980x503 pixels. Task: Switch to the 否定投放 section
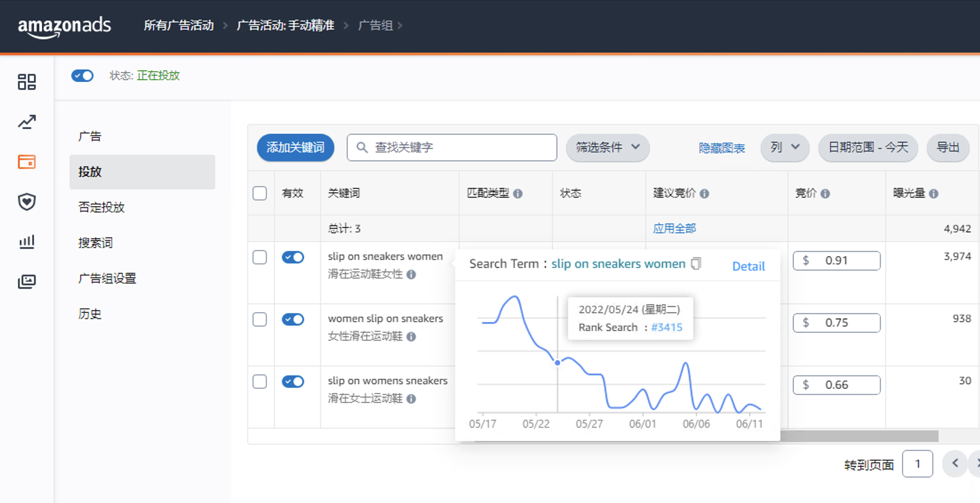click(101, 207)
